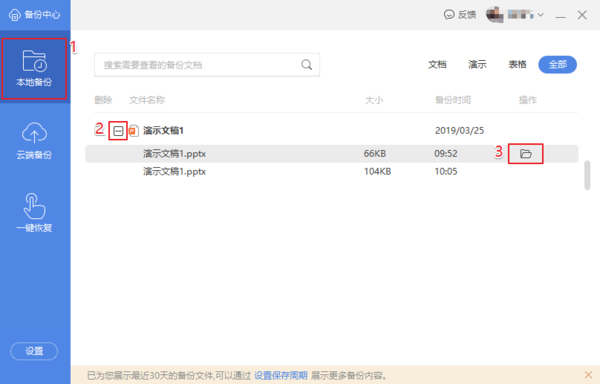Image resolution: width=600 pixels, height=384 pixels.
Task: Filter backups by 文档 documents
Action: 437,65
